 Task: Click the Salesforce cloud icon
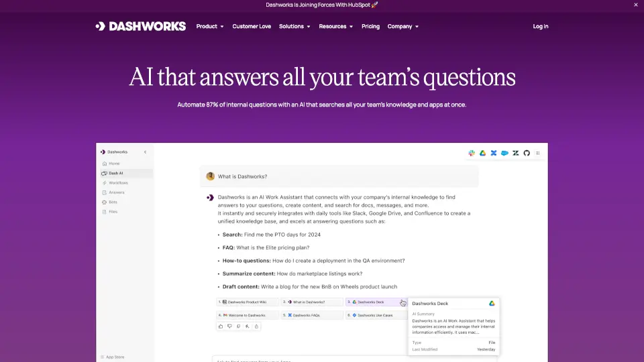point(504,153)
